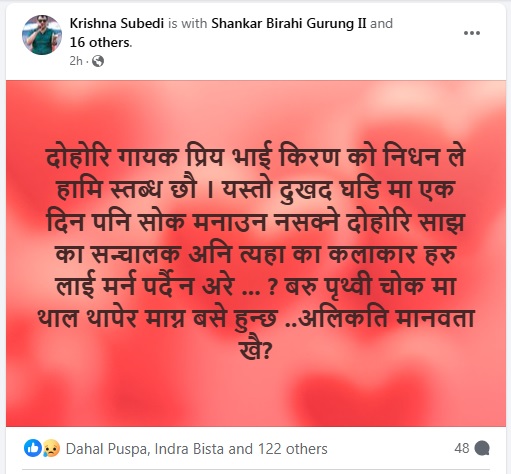Click the blue thumbs-up Like reaction icon

(33, 448)
